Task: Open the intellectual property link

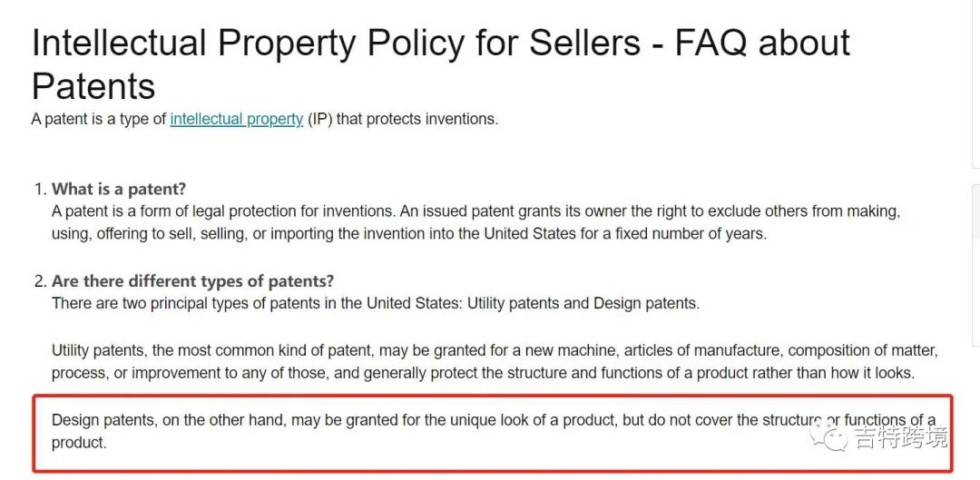Action: [x=236, y=119]
